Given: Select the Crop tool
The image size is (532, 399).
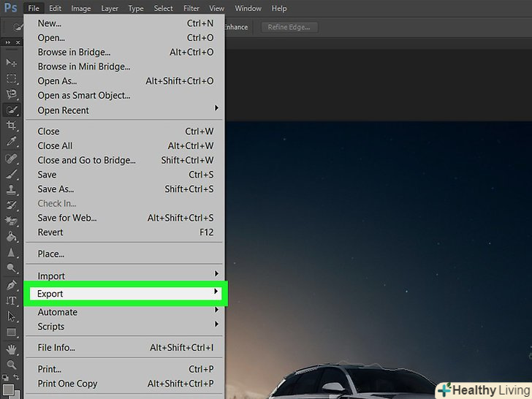Looking at the screenshot, I should click(x=11, y=125).
